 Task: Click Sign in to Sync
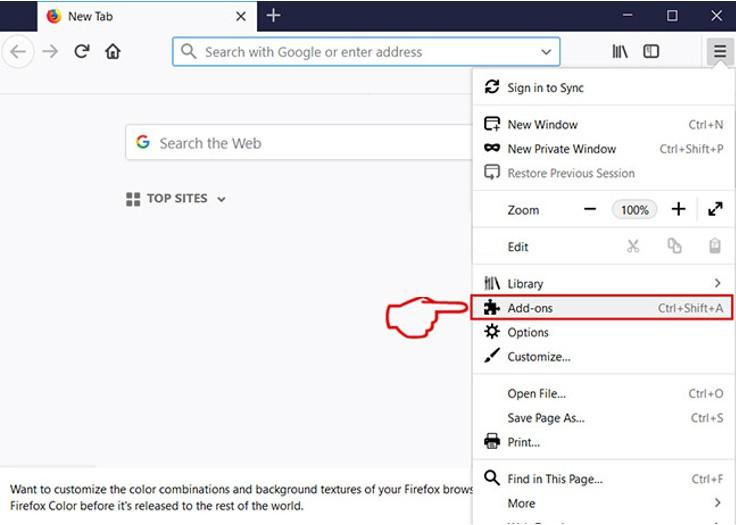coord(603,88)
